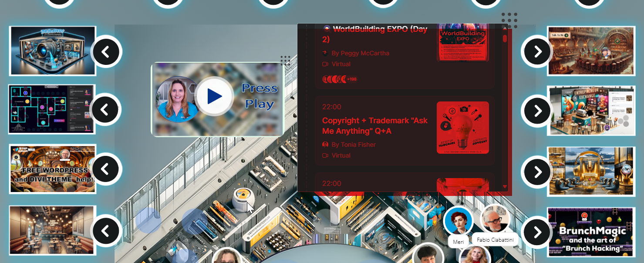The height and width of the screenshot is (263, 644).
Task: Click the events panel scrollbar thumb
Action: click(x=505, y=38)
